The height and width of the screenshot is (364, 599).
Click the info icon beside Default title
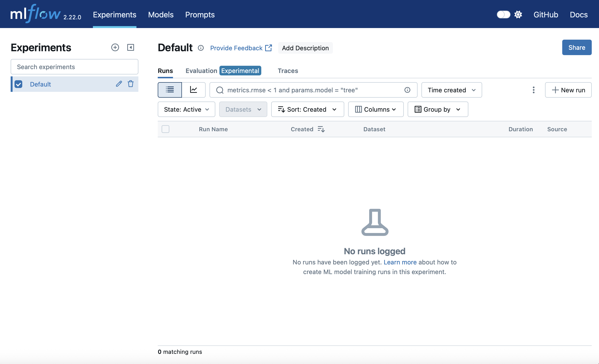tap(201, 48)
